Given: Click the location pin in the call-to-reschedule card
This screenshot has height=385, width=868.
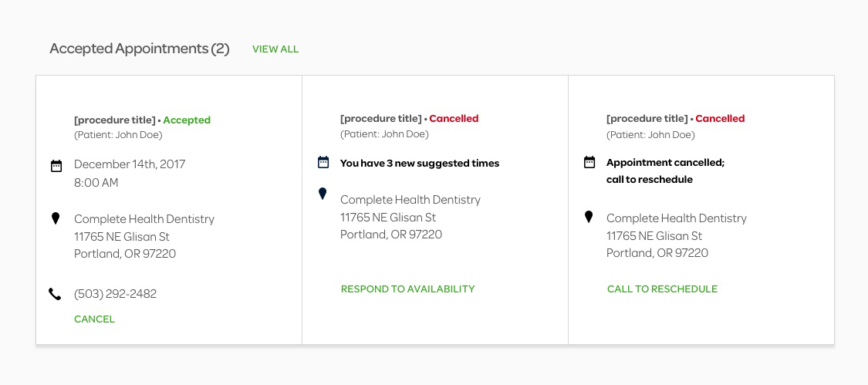Looking at the screenshot, I should click(x=589, y=217).
